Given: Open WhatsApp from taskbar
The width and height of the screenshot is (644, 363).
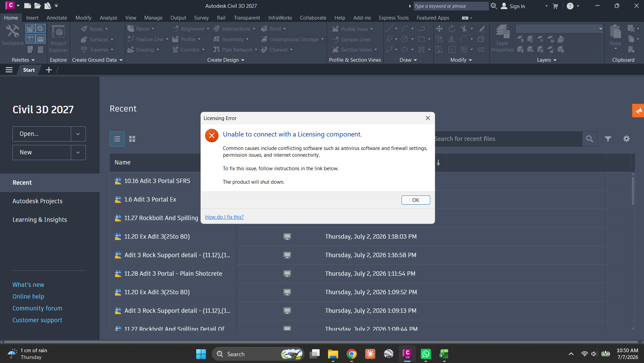Looking at the screenshot, I should point(426,354).
